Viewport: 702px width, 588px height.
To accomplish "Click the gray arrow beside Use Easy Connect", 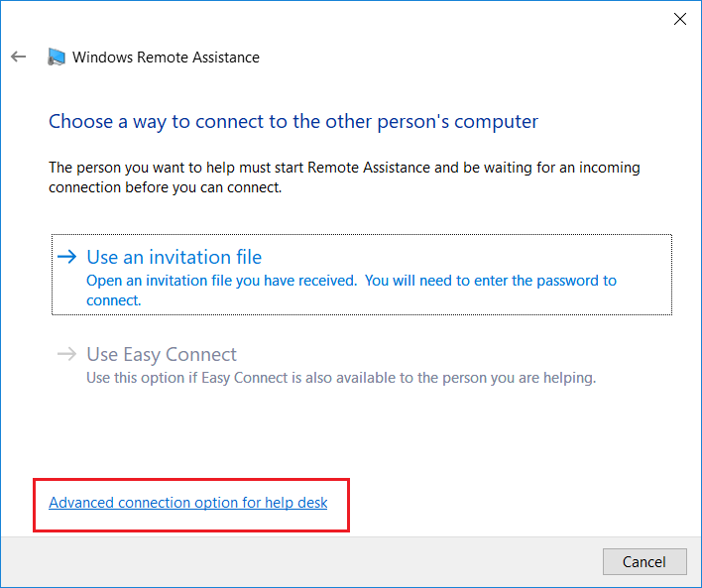I will [67, 354].
